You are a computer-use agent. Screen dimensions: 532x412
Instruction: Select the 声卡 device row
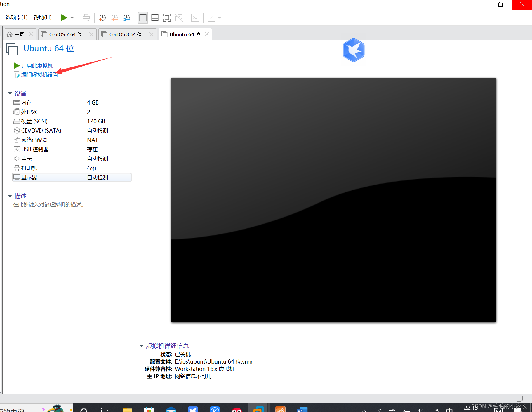[72, 159]
